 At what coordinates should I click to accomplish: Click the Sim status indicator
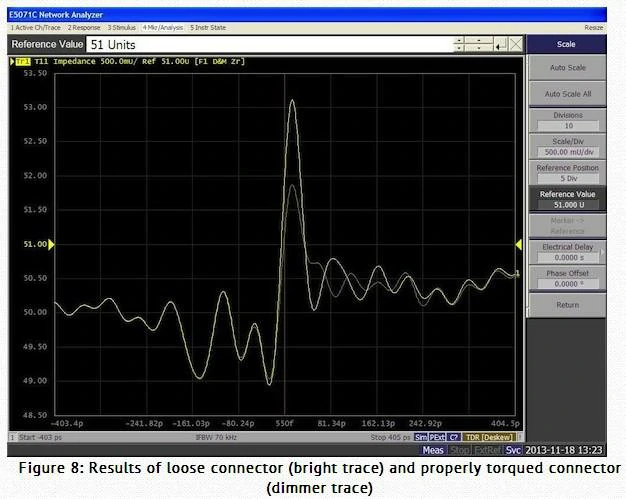click(x=421, y=437)
